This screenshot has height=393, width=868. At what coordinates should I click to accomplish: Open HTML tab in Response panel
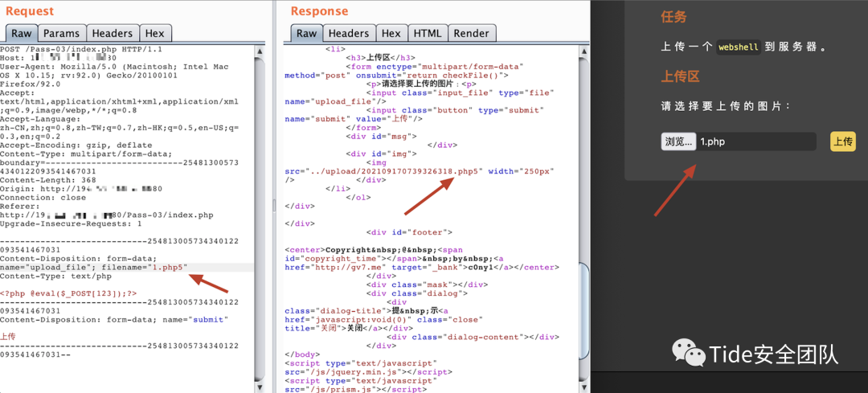point(428,33)
